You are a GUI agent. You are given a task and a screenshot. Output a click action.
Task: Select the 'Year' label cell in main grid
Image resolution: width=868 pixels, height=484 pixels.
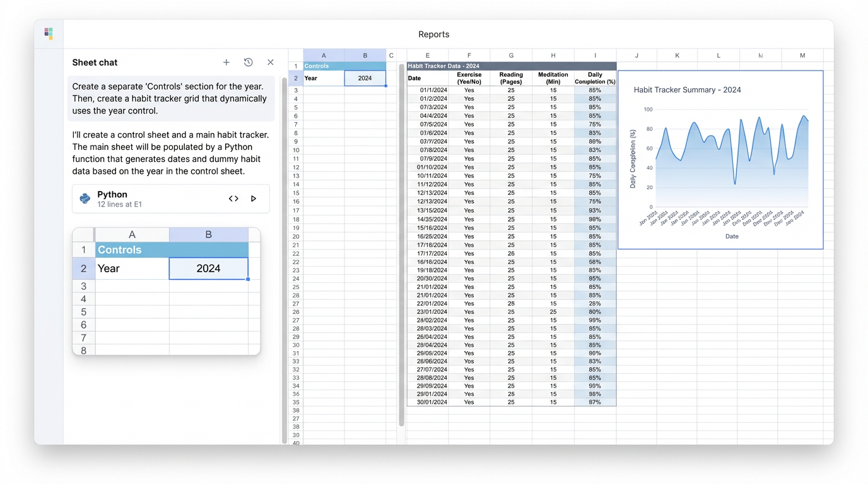tap(324, 78)
